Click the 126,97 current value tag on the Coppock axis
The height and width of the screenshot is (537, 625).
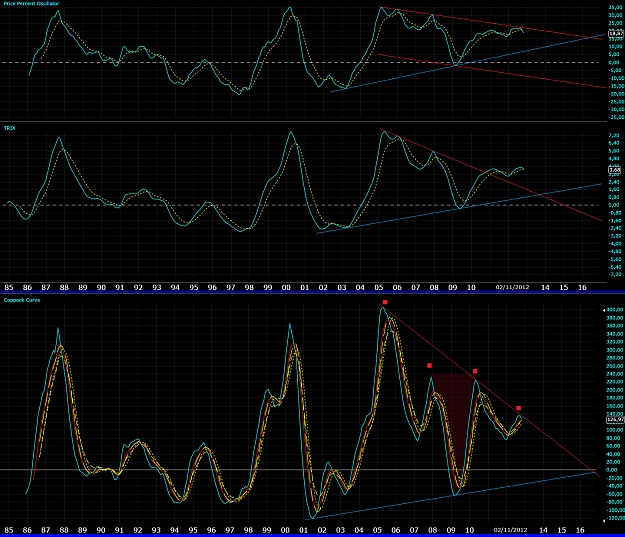616,419
